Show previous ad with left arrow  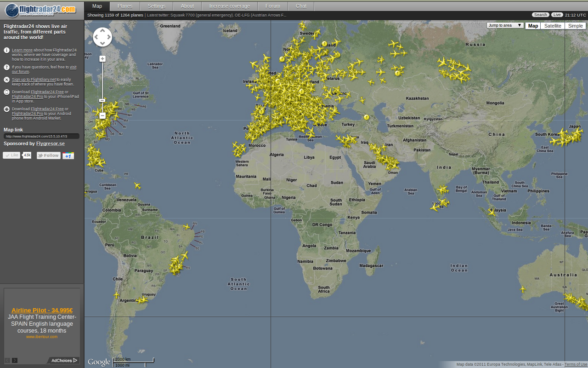pyautogui.click(x=7, y=360)
